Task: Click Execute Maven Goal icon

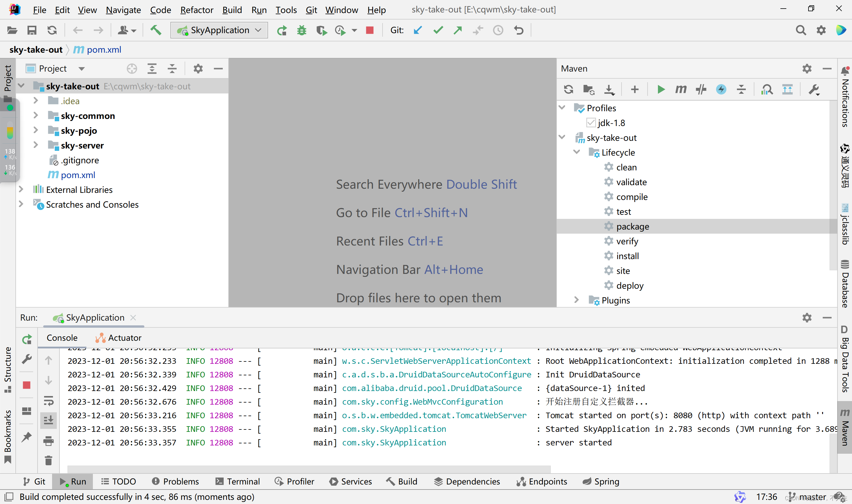Action: (680, 89)
